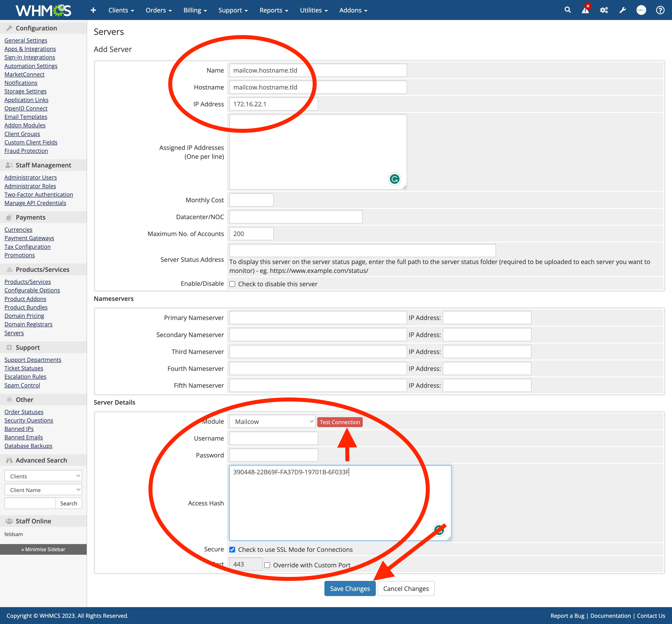The height and width of the screenshot is (624, 672).
Task: Click the Test Connection button
Action: (x=340, y=422)
